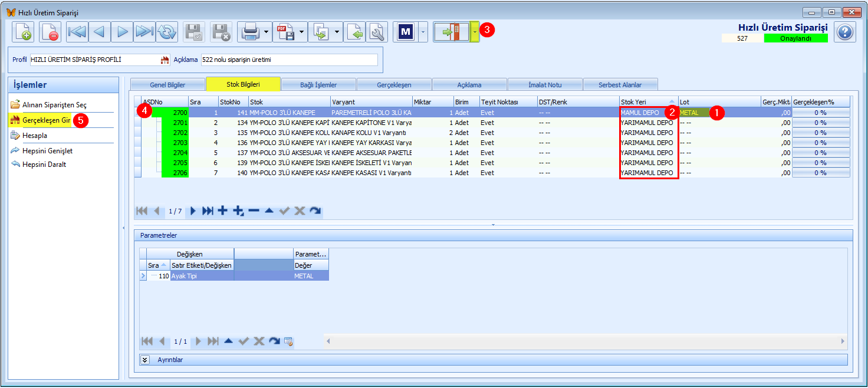This screenshot has width=868, height=388.
Task: Click the blue M toolbar button
Action: [x=406, y=32]
